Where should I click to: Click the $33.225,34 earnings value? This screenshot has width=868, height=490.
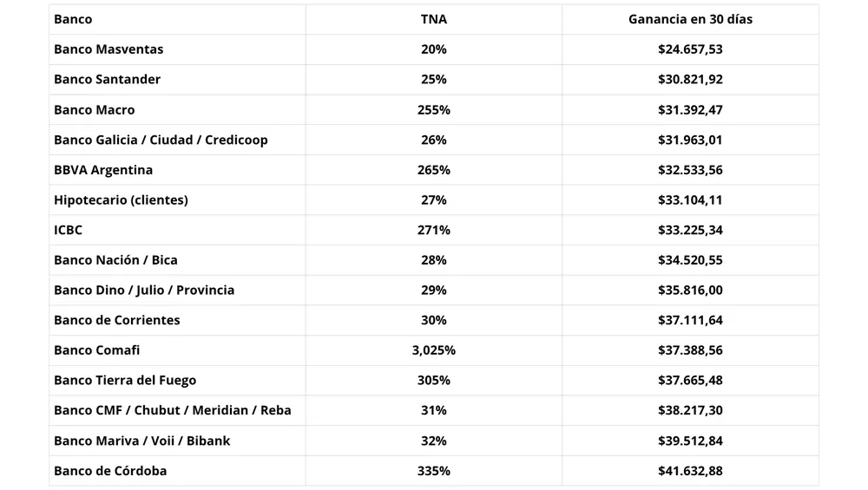690,230
